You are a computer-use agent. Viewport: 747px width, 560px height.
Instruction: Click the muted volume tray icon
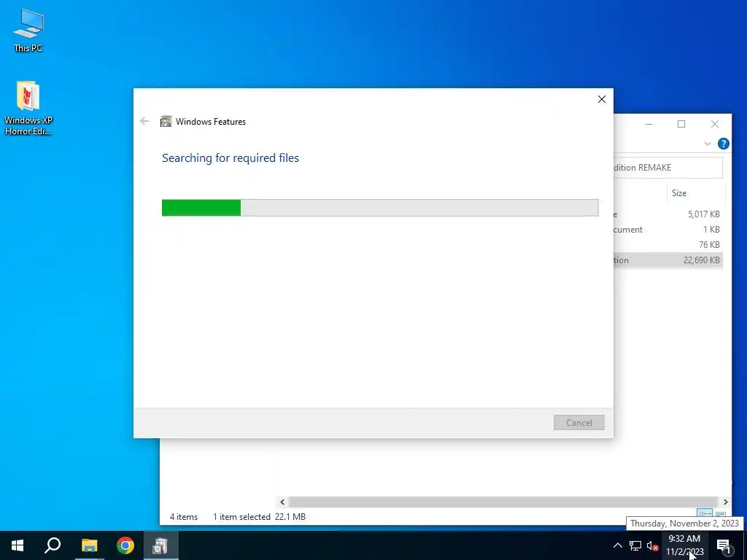click(x=652, y=545)
